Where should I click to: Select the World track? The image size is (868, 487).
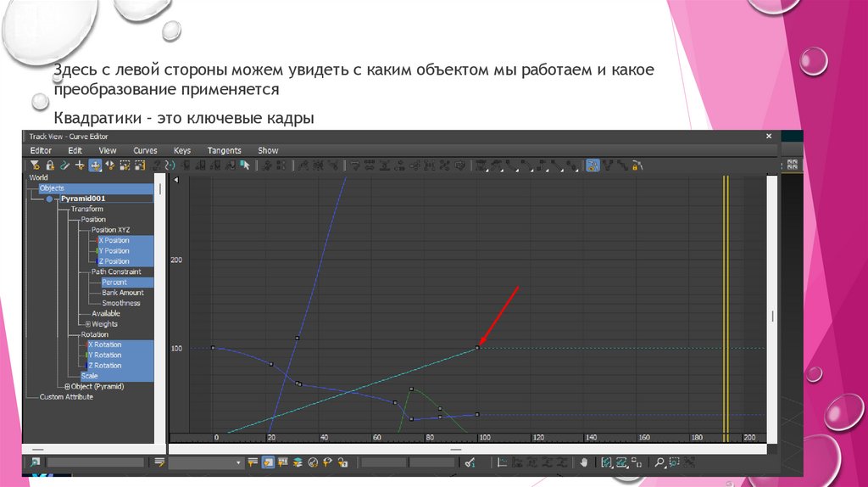pyautogui.click(x=38, y=177)
